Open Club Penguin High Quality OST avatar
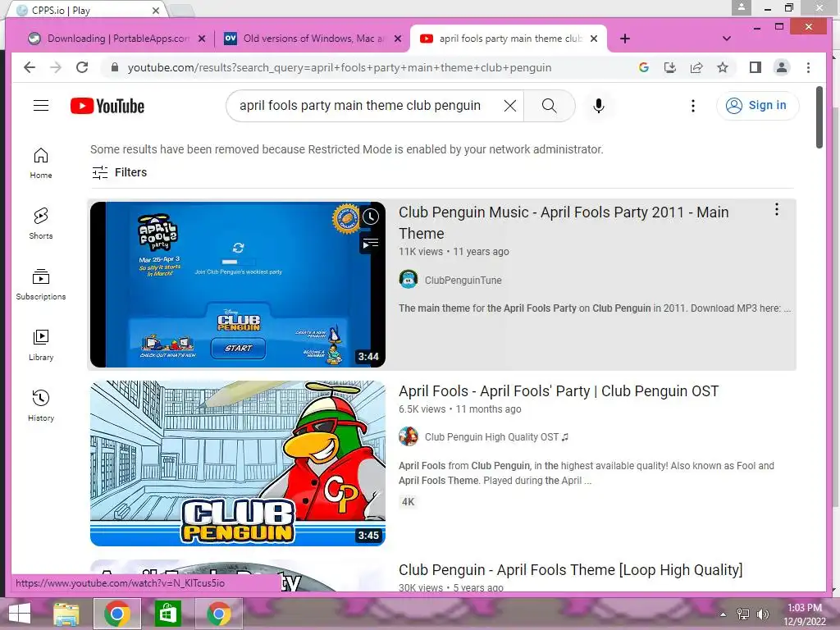 tap(409, 436)
